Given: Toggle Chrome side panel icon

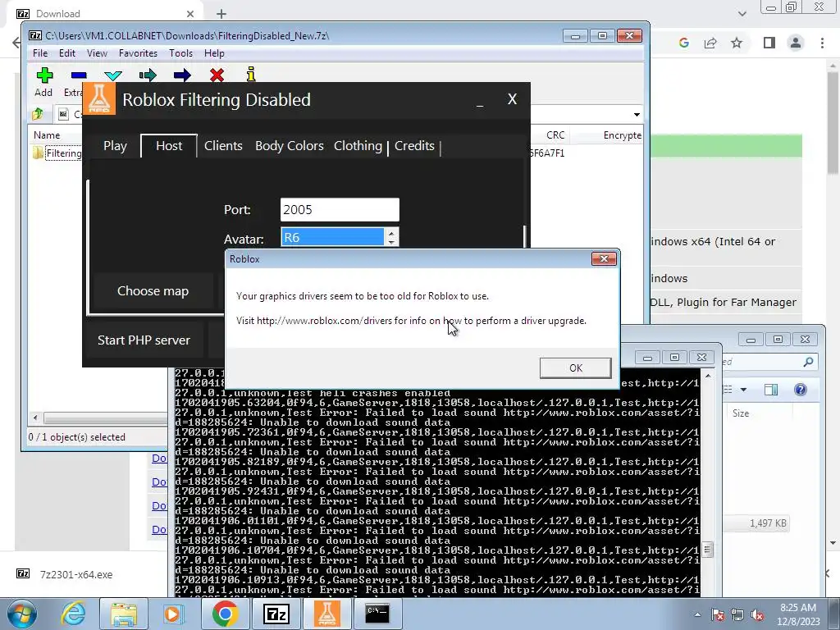Looking at the screenshot, I should 769,43.
